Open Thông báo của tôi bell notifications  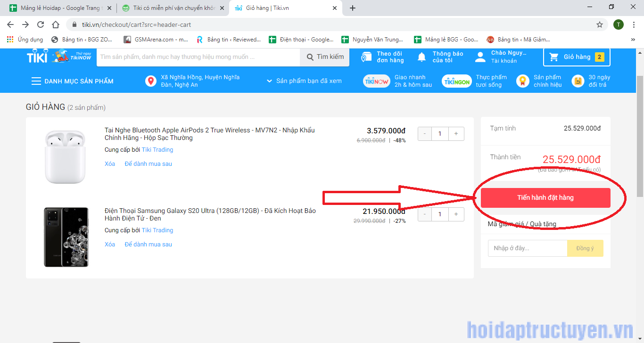coord(422,57)
